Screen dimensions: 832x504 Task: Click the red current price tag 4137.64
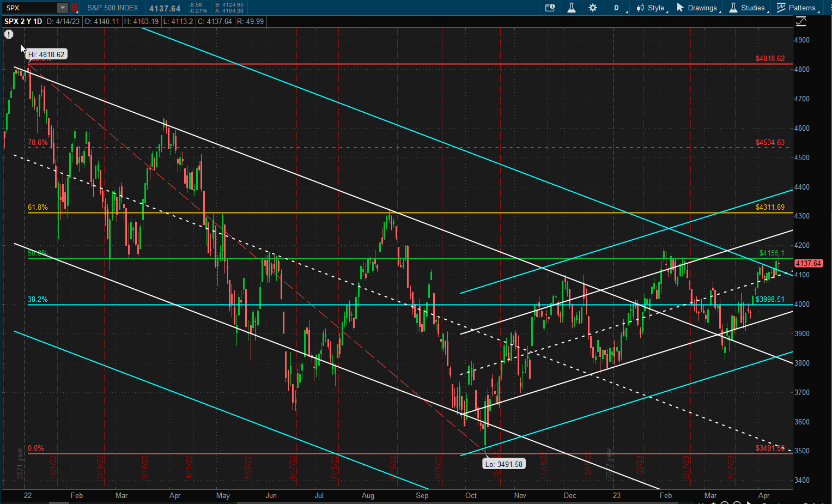808,263
